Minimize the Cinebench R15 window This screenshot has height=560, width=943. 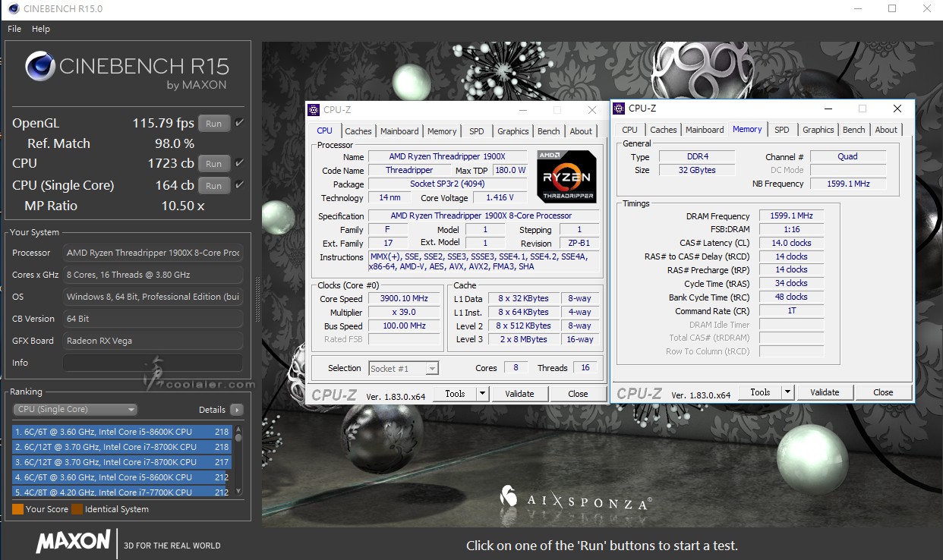856,9
